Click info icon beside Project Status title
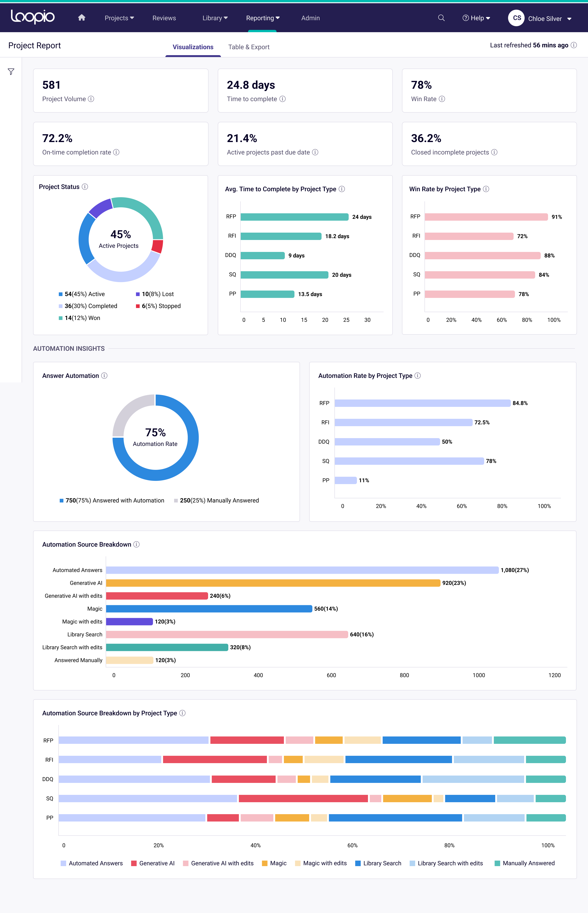 coord(85,186)
